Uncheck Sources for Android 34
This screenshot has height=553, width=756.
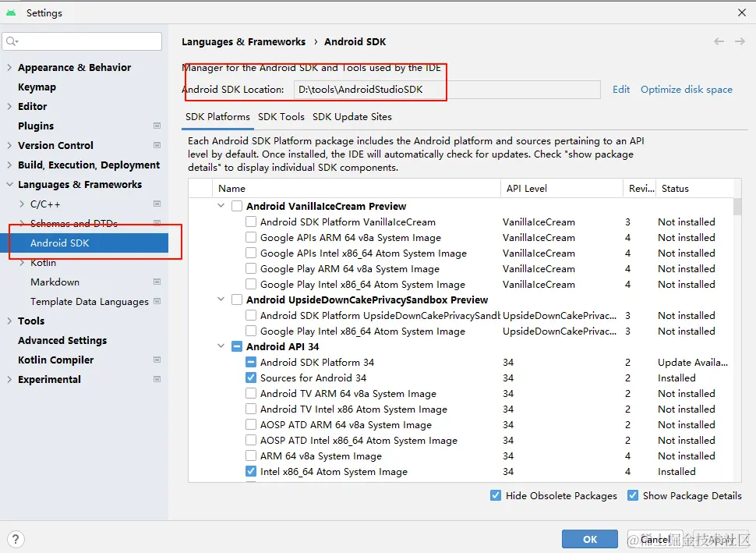click(251, 378)
